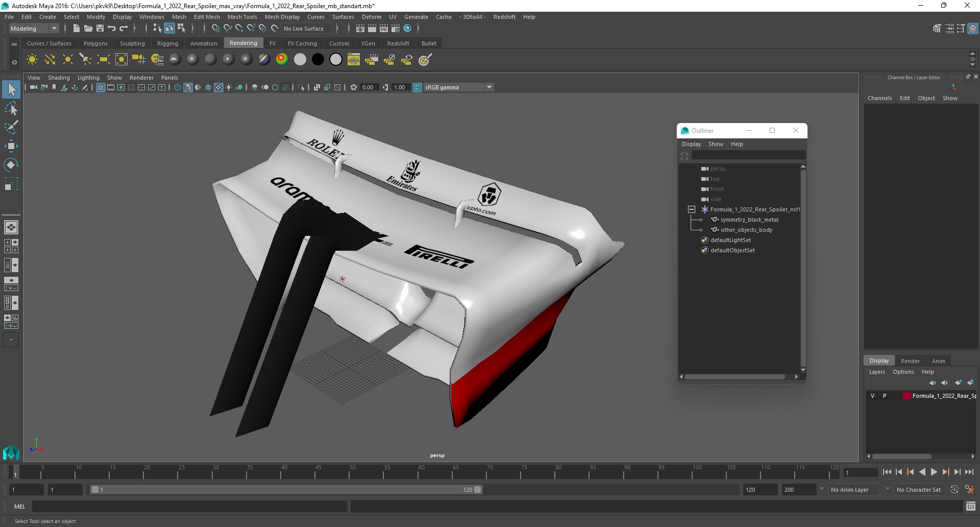The width and height of the screenshot is (980, 527).
Task: Open the Windows menu
Action: pyautogui.click(x=152, y=17)
